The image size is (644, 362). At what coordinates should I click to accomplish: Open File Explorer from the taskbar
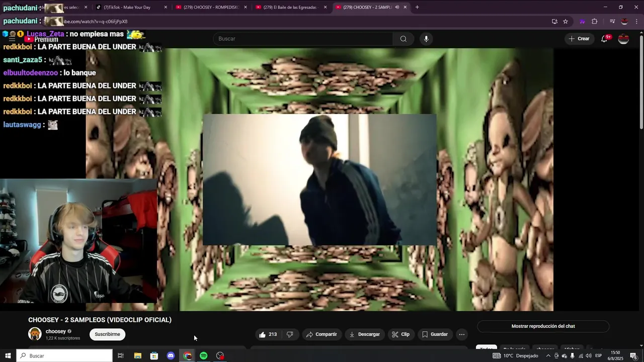[x=137, y=355]
